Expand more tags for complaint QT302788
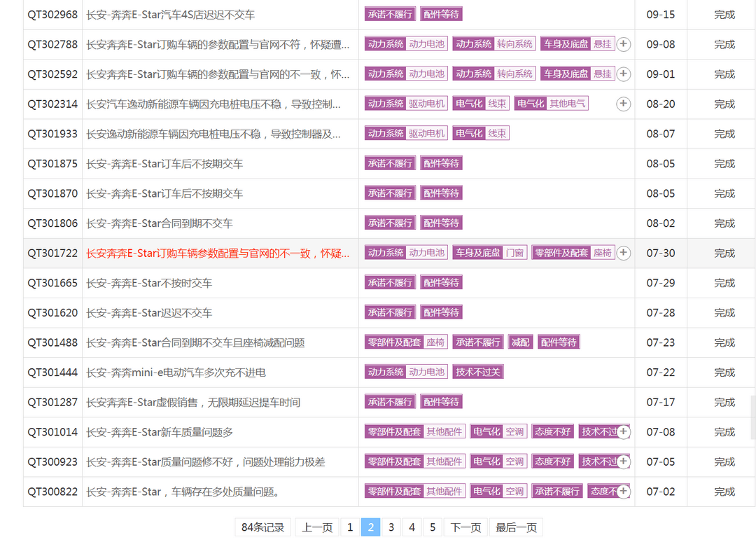756x542 pixels. coord(623,44)
